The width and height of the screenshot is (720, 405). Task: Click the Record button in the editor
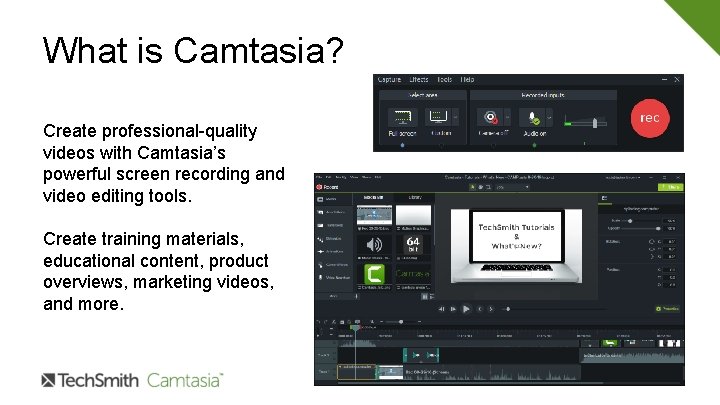(x=327, y=187)
